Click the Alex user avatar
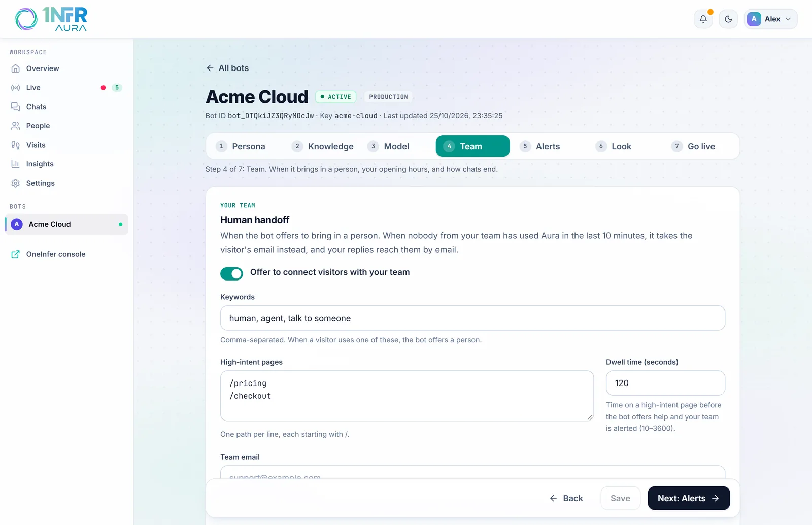Image resolution: width=812 pixels, height=525 pixels. pos(754,19)
